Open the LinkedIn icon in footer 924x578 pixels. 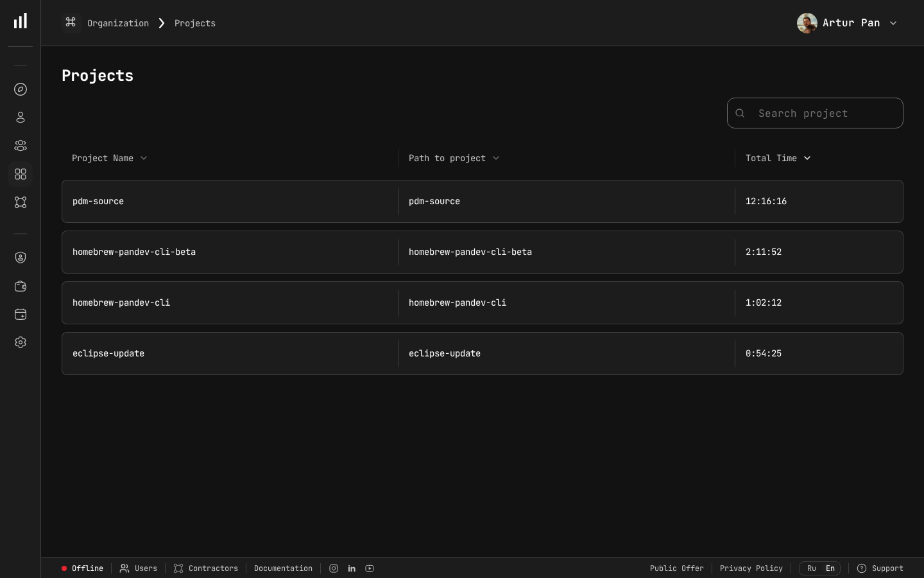[352, 568]
